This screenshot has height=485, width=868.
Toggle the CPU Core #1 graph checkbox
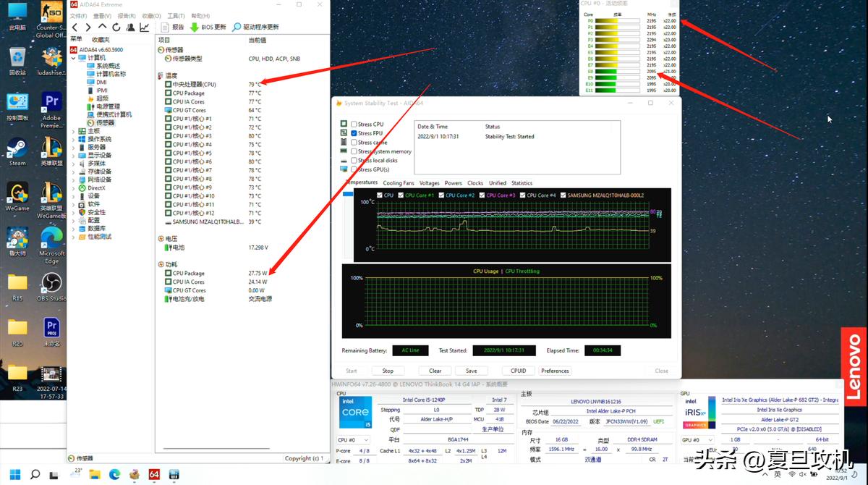click(x=400, y=195)
